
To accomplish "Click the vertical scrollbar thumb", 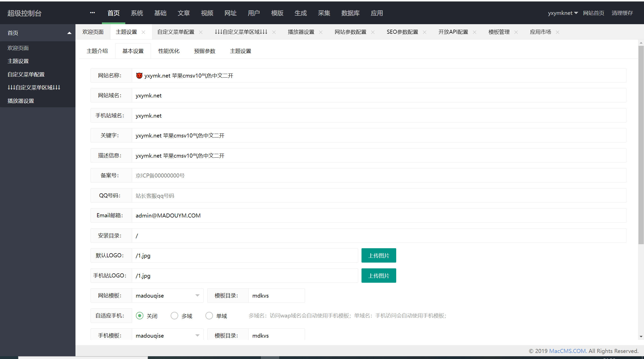I will pyautogui.click(x=641, y=145).
